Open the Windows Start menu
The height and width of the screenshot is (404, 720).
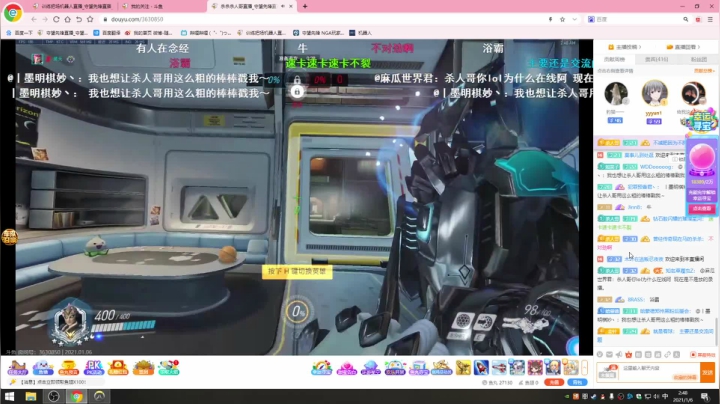9,396
